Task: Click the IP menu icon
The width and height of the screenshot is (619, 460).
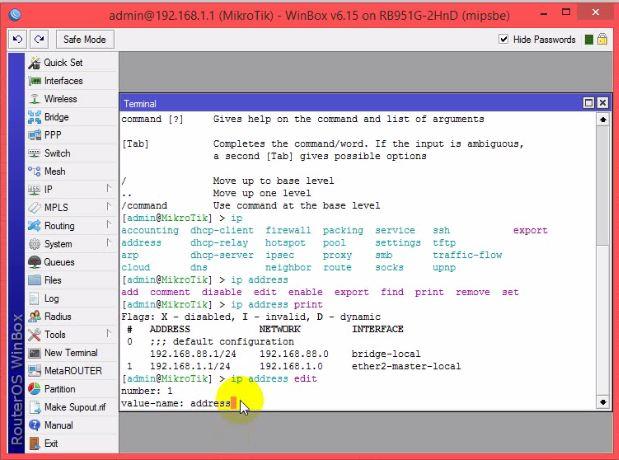Action: coord(34,190)
